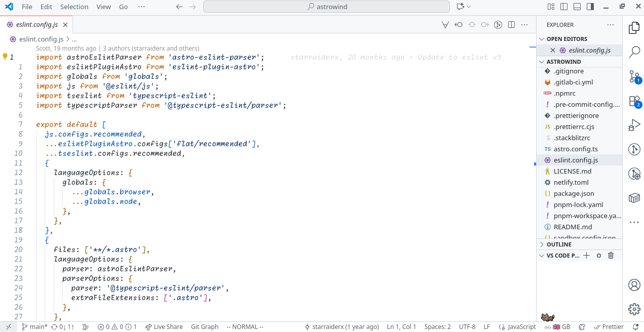Toggle the secondary side bar layout
This screenshot has height=332, width=644.
[x=590, y=7]
